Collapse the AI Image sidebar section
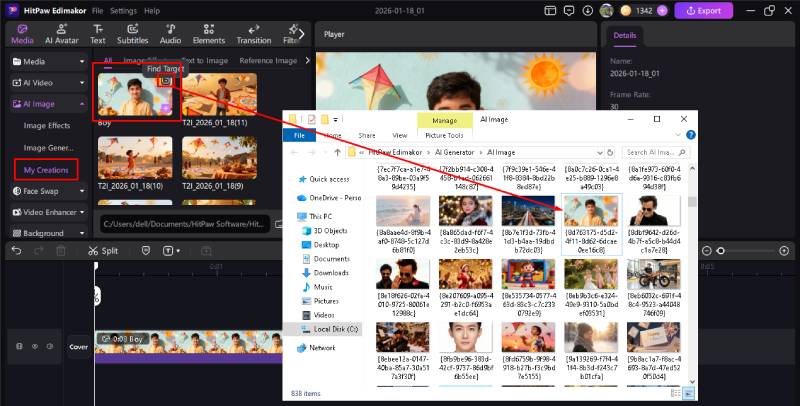800x406 pixels. [x=45, y=103]
